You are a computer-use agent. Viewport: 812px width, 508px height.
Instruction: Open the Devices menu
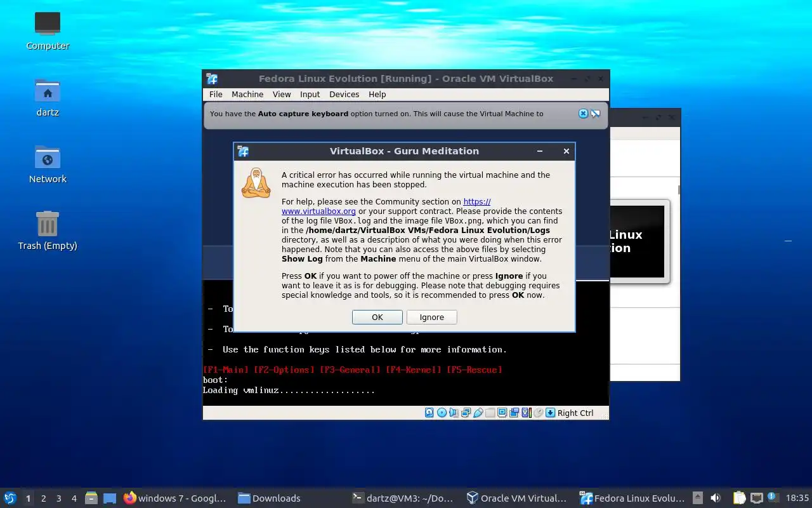[x=344, y=94]
